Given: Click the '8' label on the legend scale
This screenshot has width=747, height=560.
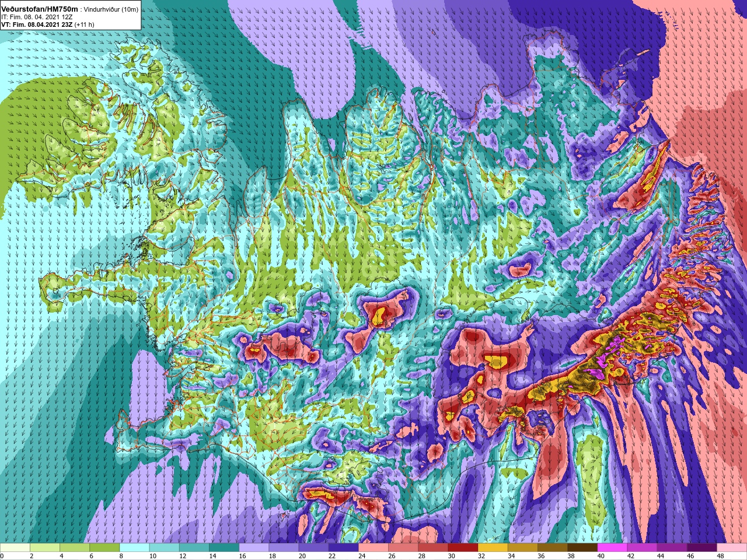Looking at the screenshot, I should pos(121,556).
